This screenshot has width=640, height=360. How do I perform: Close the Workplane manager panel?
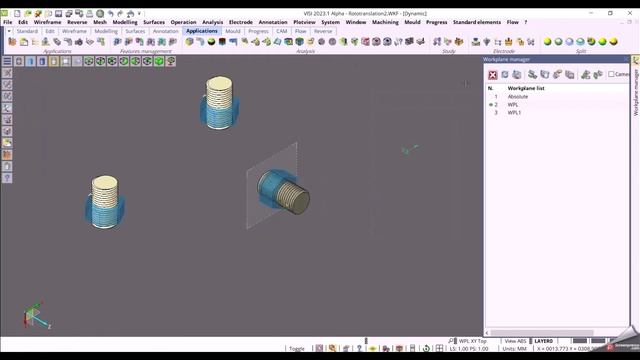coord(627,59)
